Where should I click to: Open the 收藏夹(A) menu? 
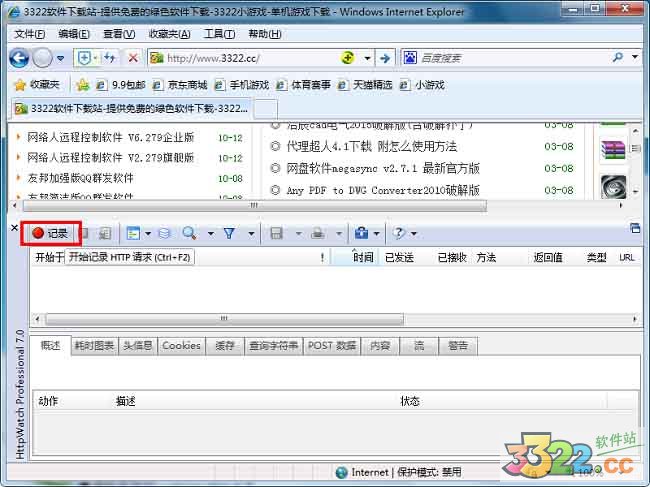170,34
